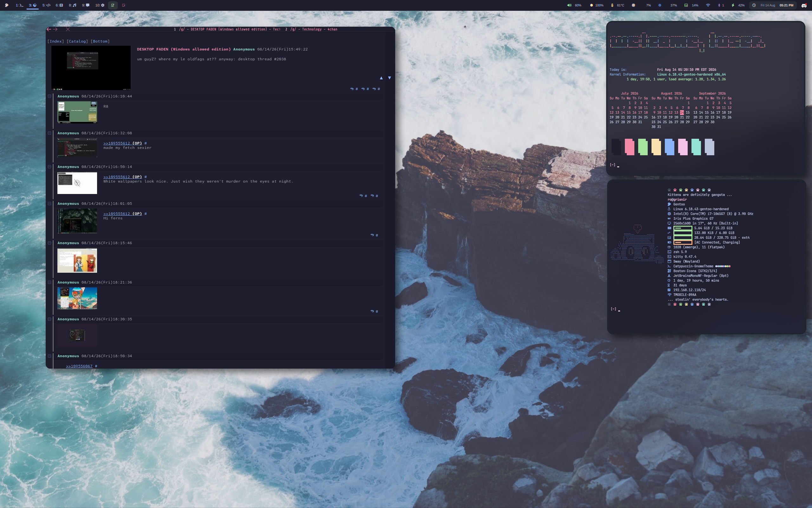The height and width of the screenshot is (508, 812).
Task: Click the 'Sway (Wayland)' line in the fetch output
Action: [x=686, y=261]
